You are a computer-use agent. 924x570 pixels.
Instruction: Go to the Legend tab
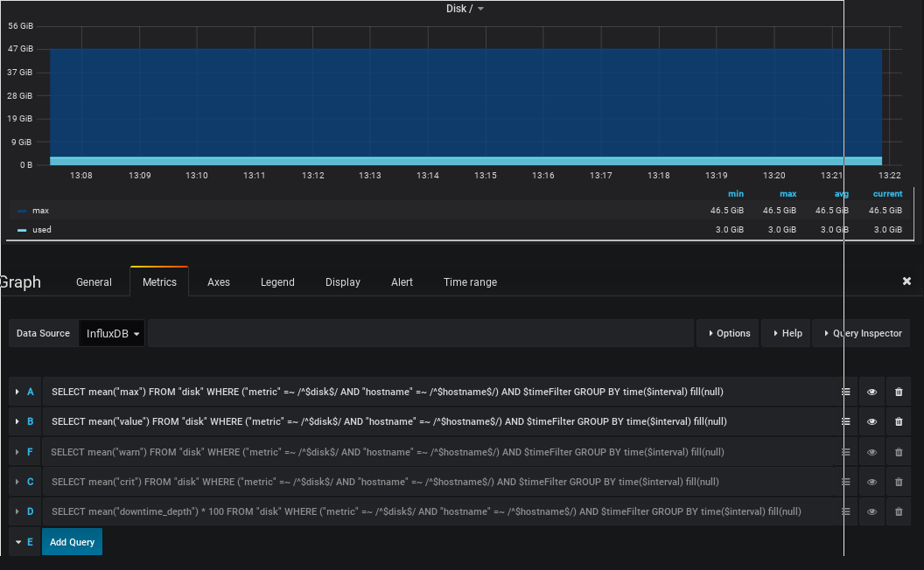click(277, 282)
